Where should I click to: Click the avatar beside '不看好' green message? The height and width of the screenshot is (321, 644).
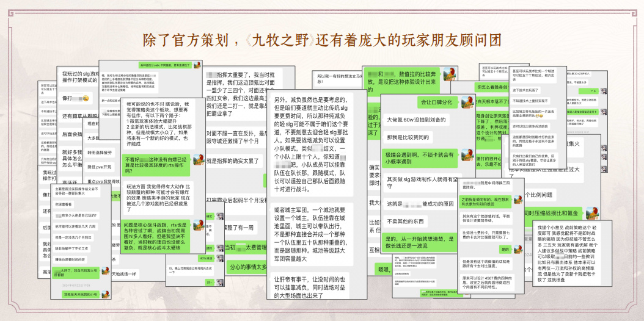(198, 160)
